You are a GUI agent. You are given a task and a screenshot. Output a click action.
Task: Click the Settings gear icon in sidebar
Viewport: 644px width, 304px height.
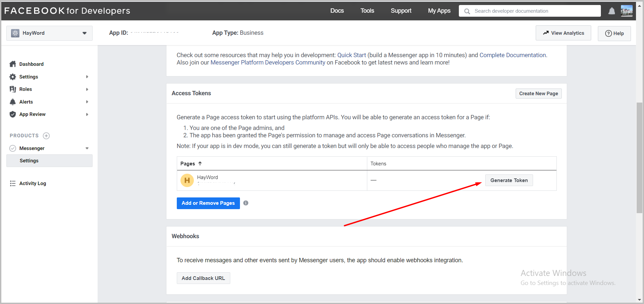point(13,77)
